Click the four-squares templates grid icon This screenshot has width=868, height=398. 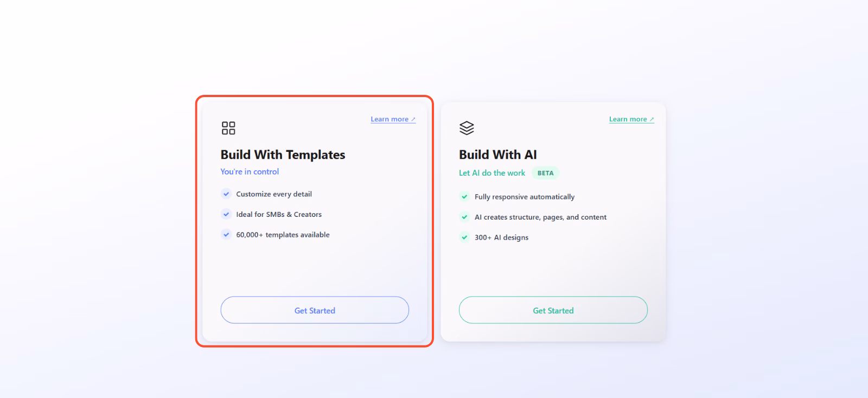click(228, 128)
